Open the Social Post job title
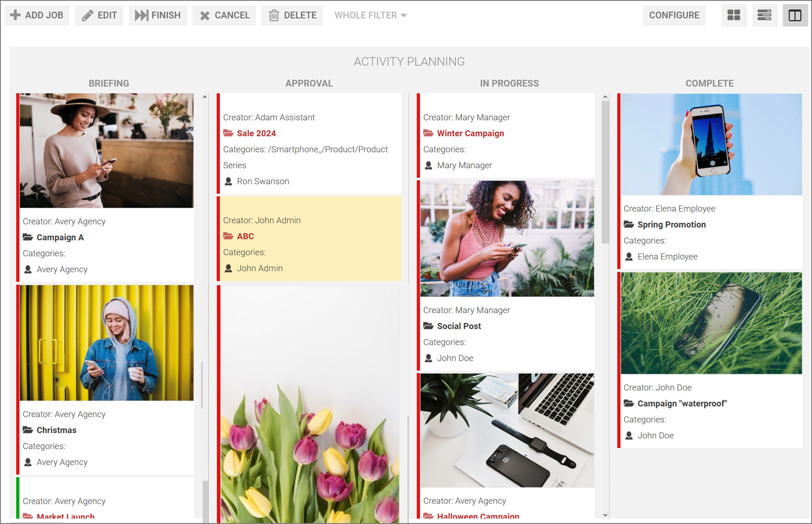Viewport: 812px width, 524px height. click(459, 326)
